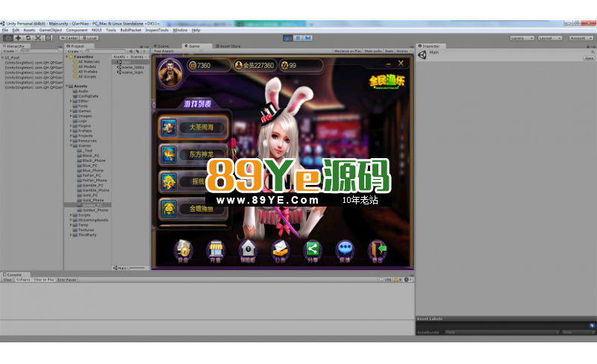
Task: Select the All Prefabs favorite
Action: [x=85, y=72]
